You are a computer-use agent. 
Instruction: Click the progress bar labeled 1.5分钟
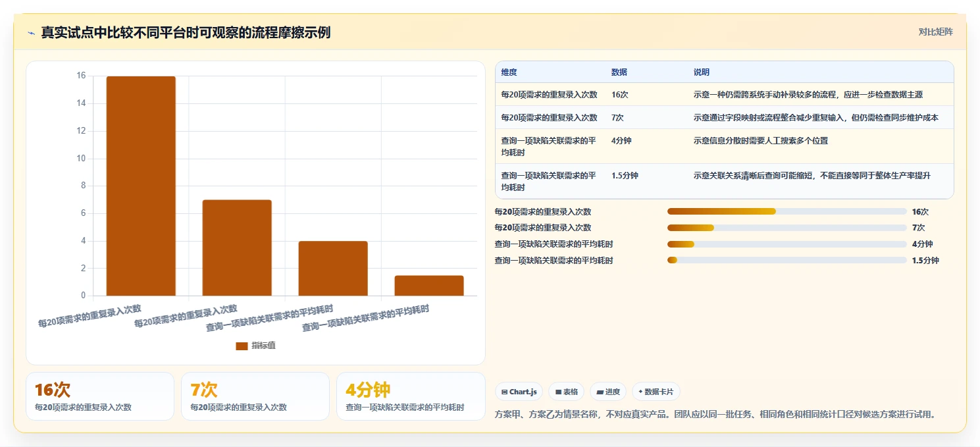point(787,261)
